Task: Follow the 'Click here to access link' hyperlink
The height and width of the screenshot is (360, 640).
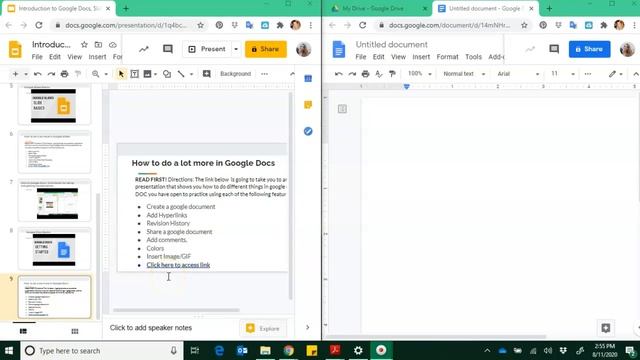Action: pos(178,265)
